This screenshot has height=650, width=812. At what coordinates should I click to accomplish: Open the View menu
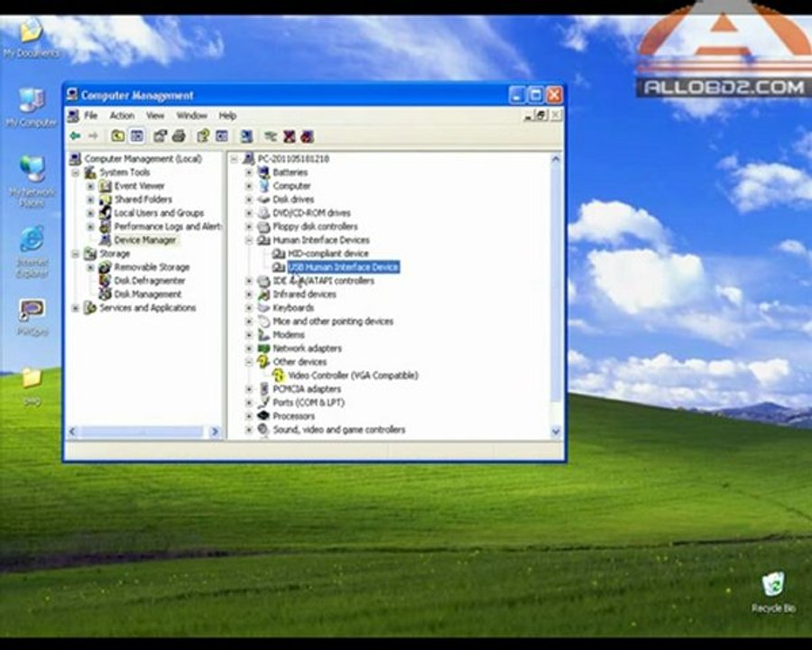[155, 116]
